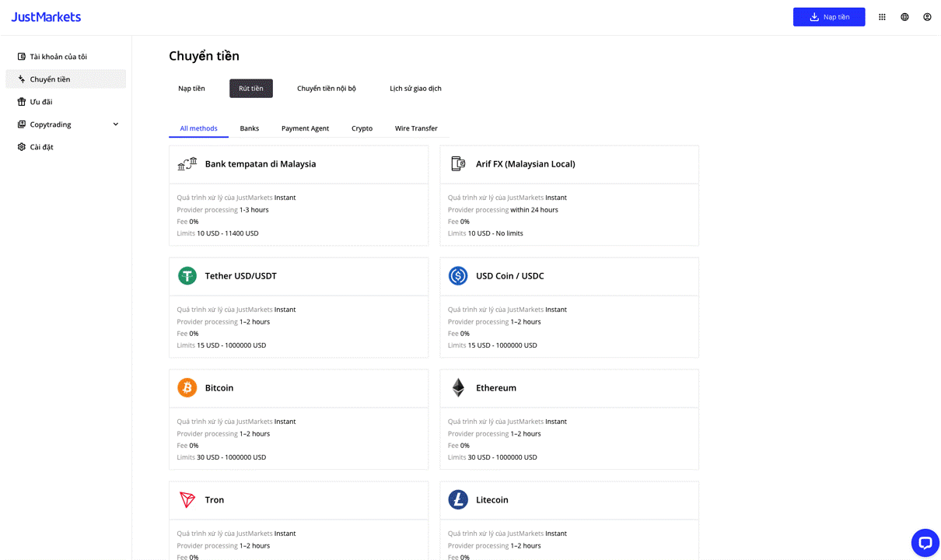The width and height of the screenshot is (941, 560).
Task: Expand the Copytrading chevron
Action: point(116,124)
